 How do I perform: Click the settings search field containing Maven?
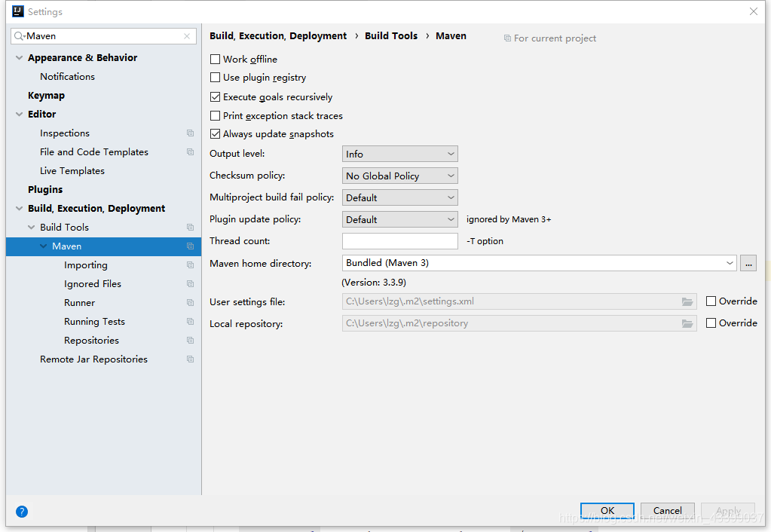click(x=104, y=36)
